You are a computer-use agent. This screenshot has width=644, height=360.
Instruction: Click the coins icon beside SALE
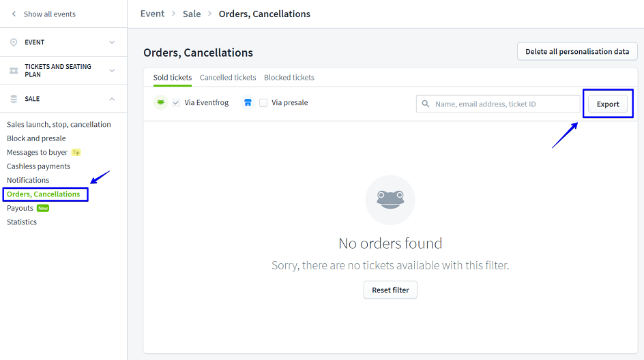point(14,99)
